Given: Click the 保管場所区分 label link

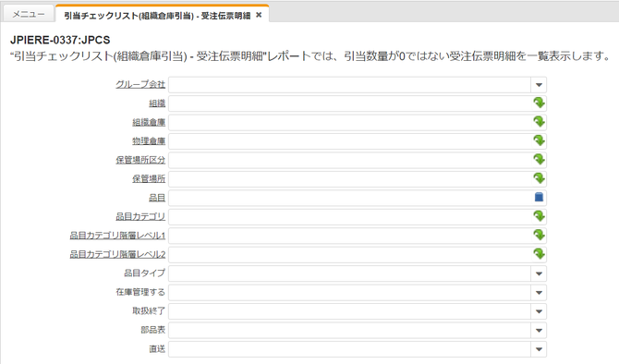Looking at the screenshot, I should click(x=140, y=160).
